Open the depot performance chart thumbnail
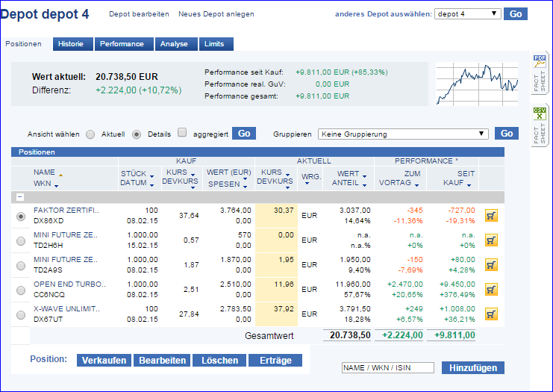Image resolution: width=553 pixels, height=392 pixels. 477,84
